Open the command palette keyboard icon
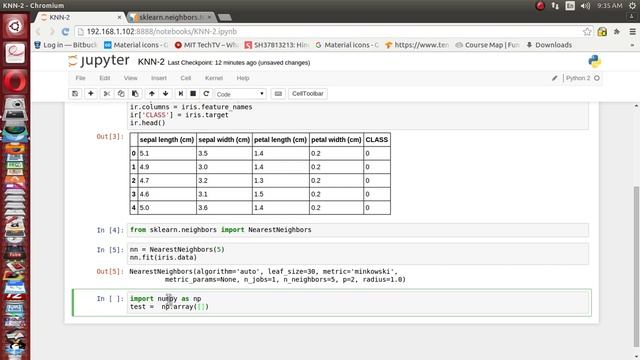Screen dimensions: 640x360 [278, 93]
